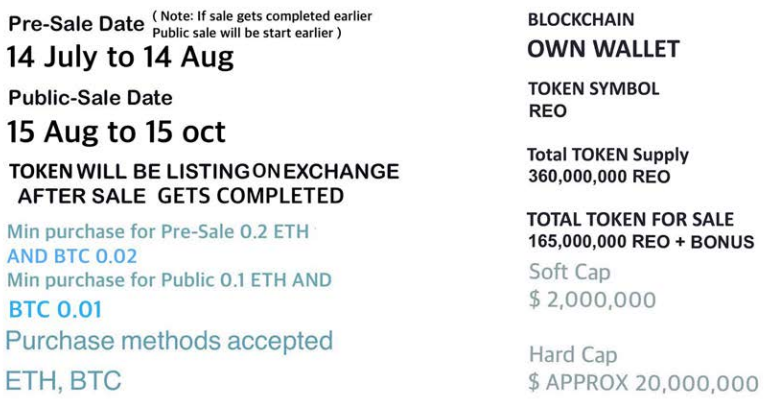This screenshot has height=400, width=764.
Task: Select the 15 Aug to 15 oct dates
Action: [116, 132]
